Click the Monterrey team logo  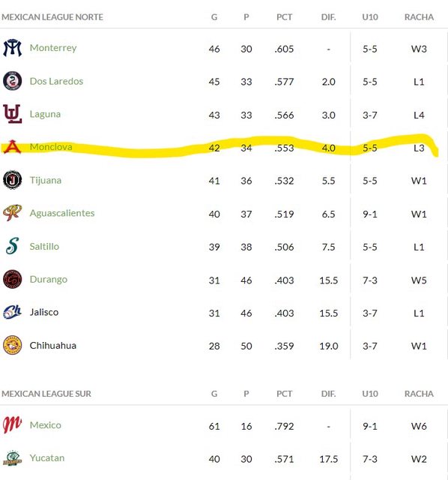coord(12,48)
